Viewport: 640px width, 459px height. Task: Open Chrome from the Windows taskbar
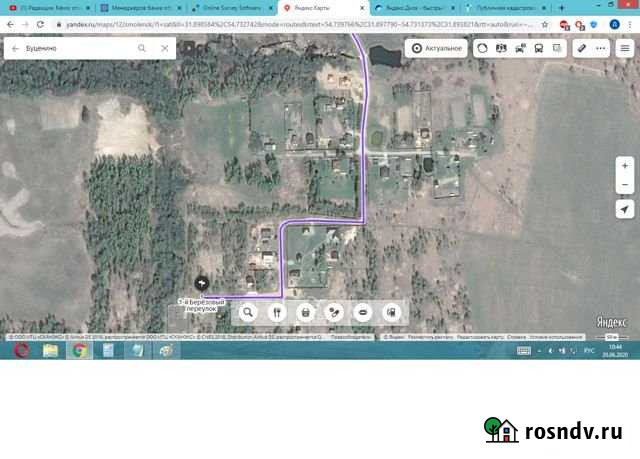79,350
